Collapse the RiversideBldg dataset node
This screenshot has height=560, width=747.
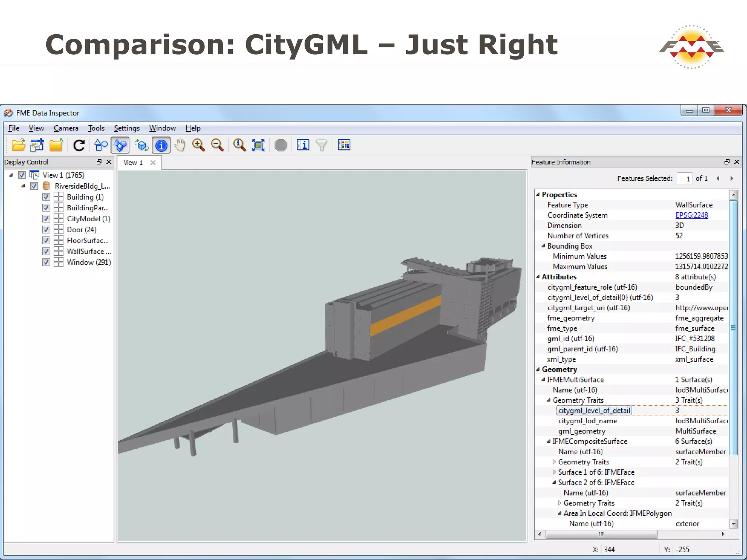click(x=23, y=186)
